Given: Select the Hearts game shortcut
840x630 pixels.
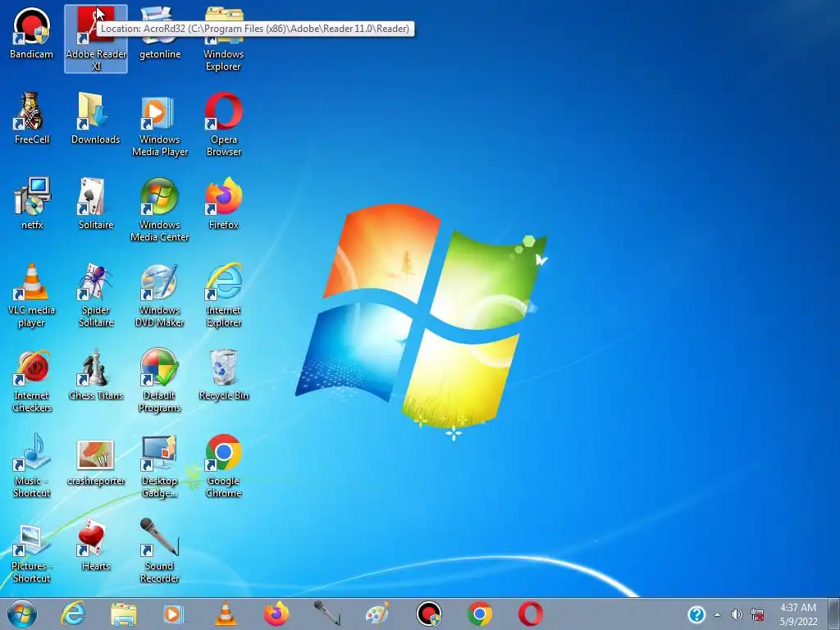Looking at the screenshot, I should point(96,545).
